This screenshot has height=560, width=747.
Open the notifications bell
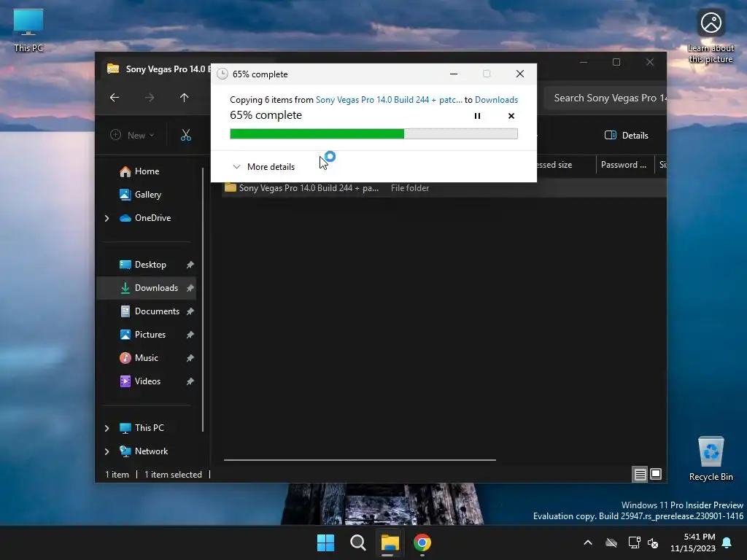(727, 542)
